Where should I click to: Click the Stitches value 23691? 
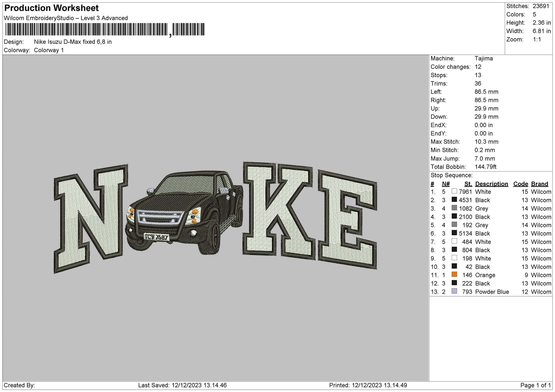[x=541, y=6]
